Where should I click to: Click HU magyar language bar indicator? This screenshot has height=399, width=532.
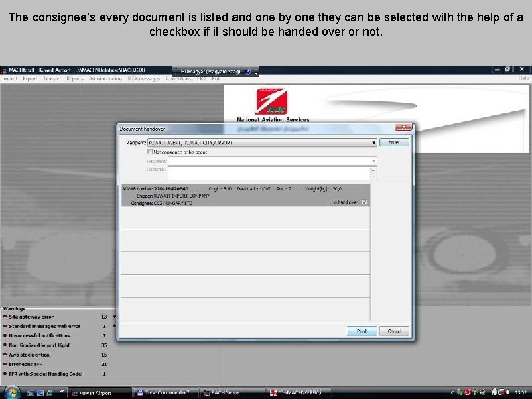pos(210,72)
